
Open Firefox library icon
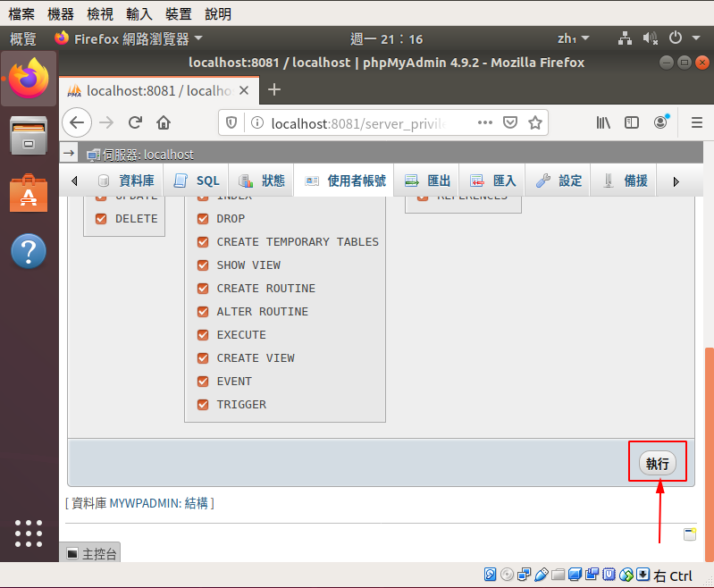click(x=603, y=122)
